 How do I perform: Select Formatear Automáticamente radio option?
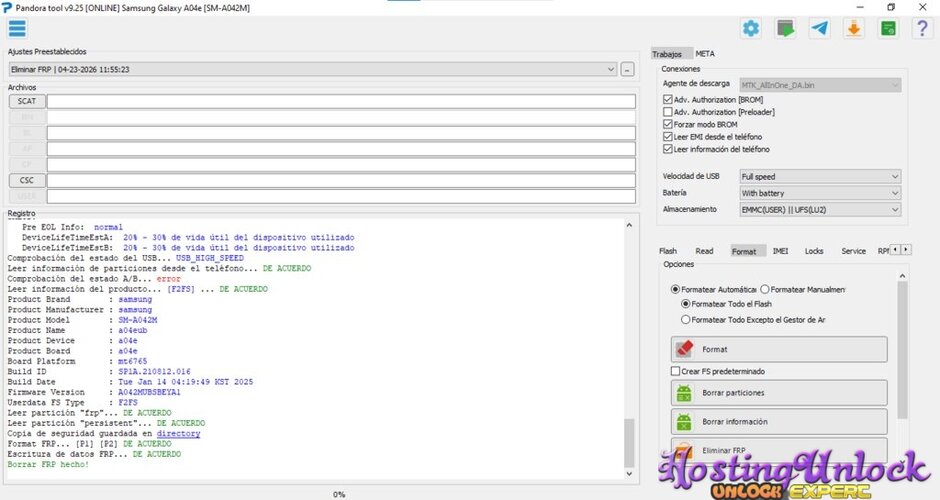[675, 289]
